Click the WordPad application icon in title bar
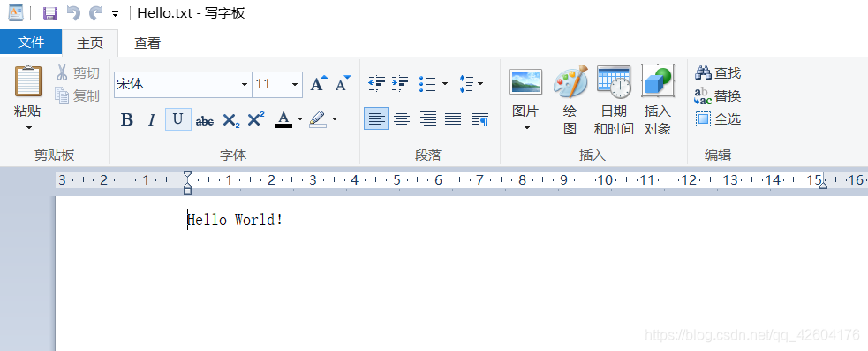 [x=16, y=12]
